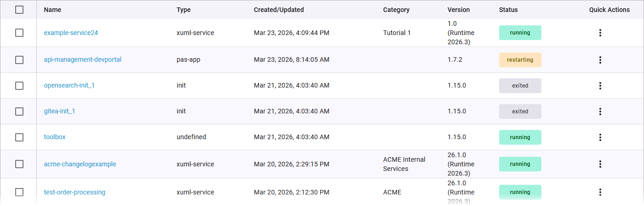
Task: Open the acme-changelogexample service link
Action: 80,164
